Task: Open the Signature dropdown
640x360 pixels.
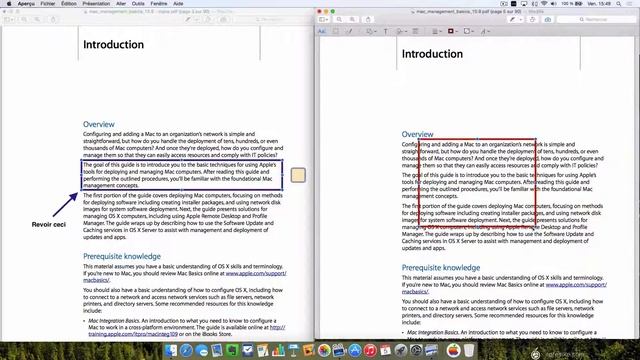Action: 401,31
